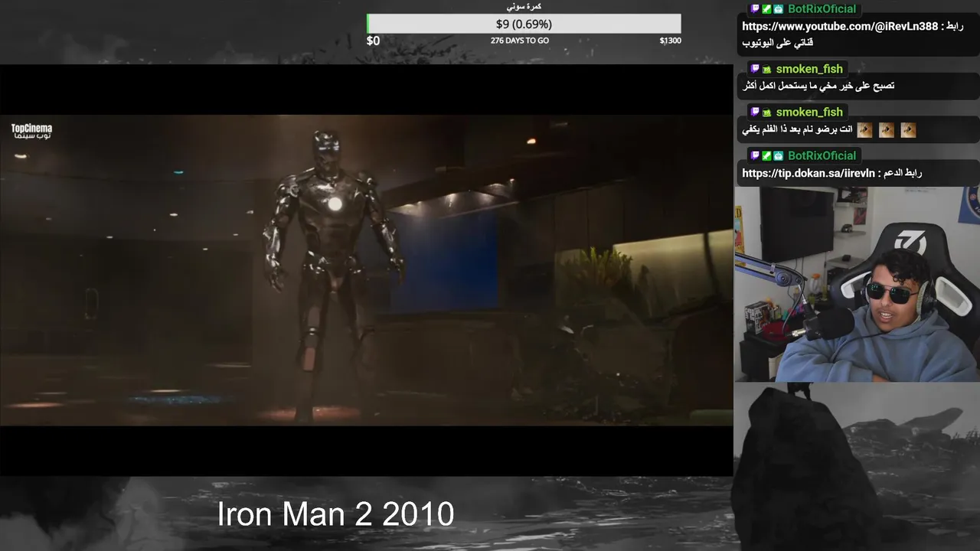Click the donation goal progress bar
The width and height of the screenshot is (980, 551).
click(524, 24)
